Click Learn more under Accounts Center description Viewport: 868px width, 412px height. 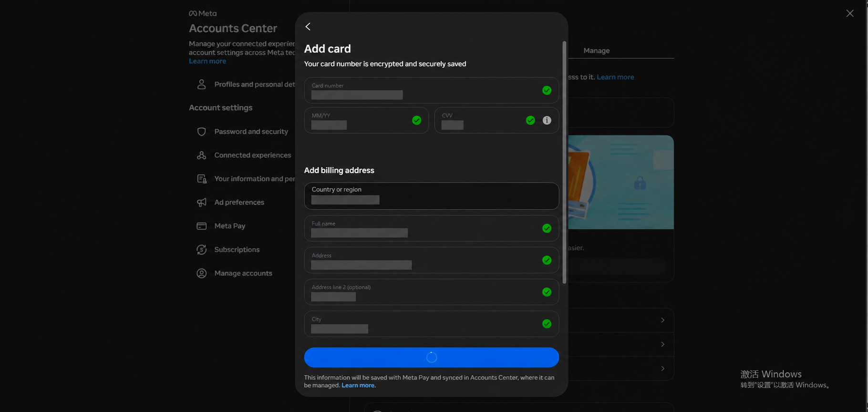tap(207, 61)
